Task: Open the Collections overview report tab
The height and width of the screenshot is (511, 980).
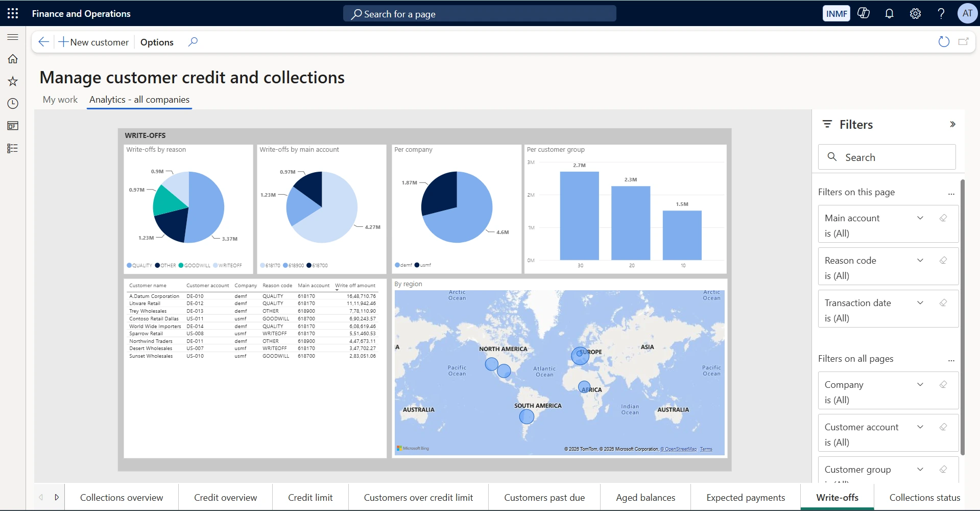Action: pyautogui.click(x=122, y=497)
